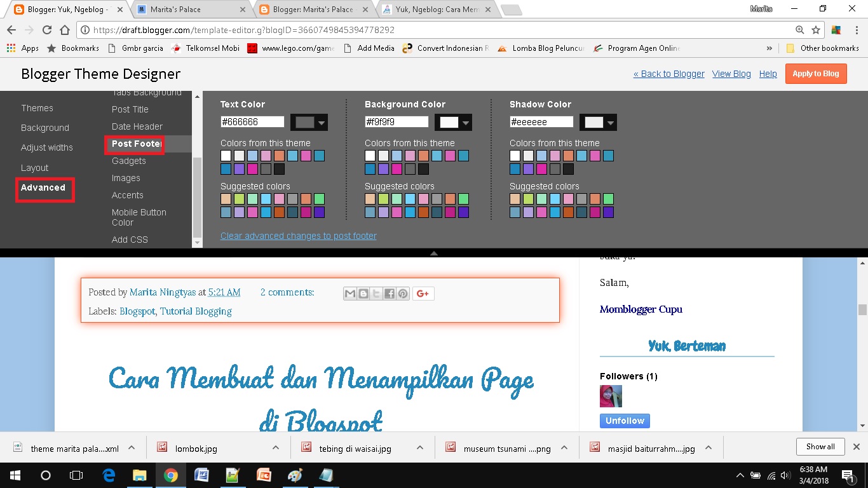Open the Tutorial Blogging label link
Image resolution: width=868 pixels, height=488 pixels.
(196, 311)
